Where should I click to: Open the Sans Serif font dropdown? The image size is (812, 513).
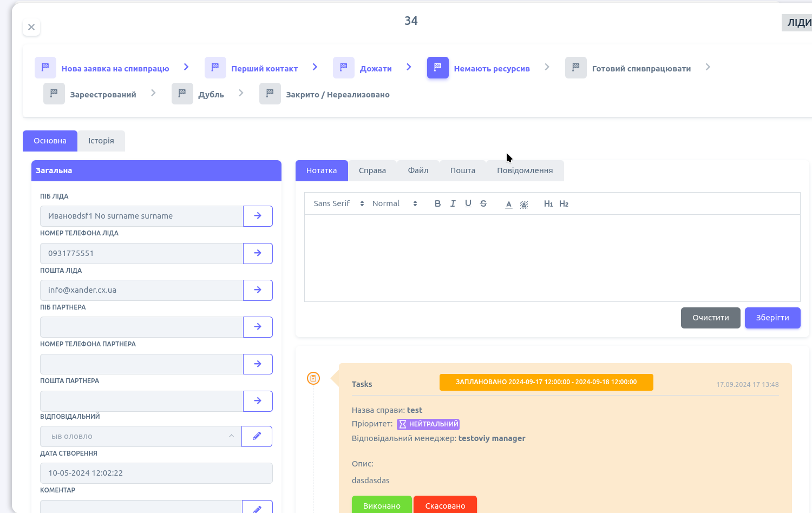click(338, 203)
